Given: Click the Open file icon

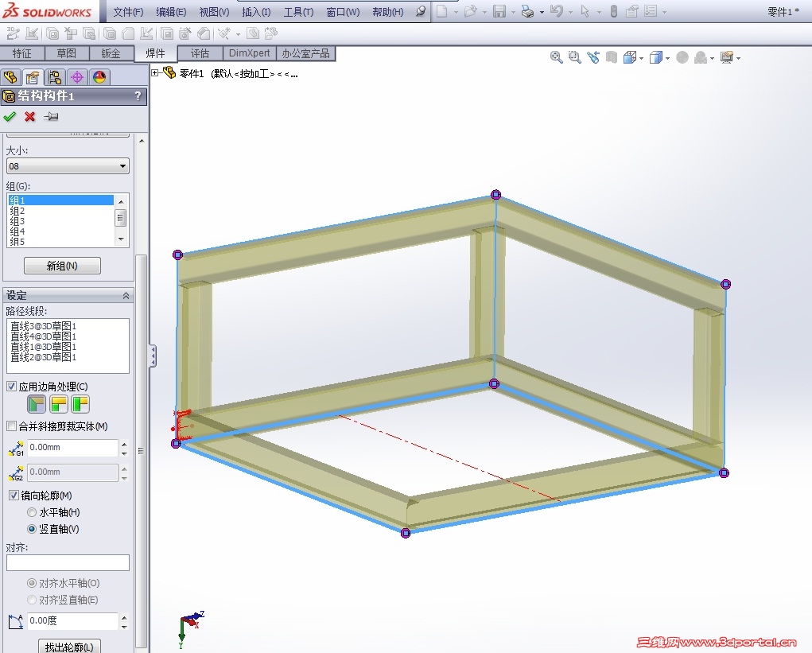Looking at the screenshot, I should (470, 11).
